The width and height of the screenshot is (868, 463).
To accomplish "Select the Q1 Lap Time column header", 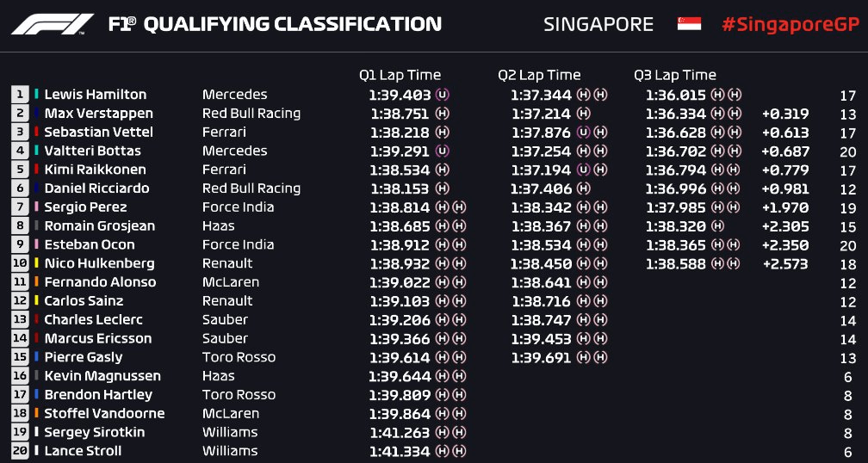I will (400, 75).
